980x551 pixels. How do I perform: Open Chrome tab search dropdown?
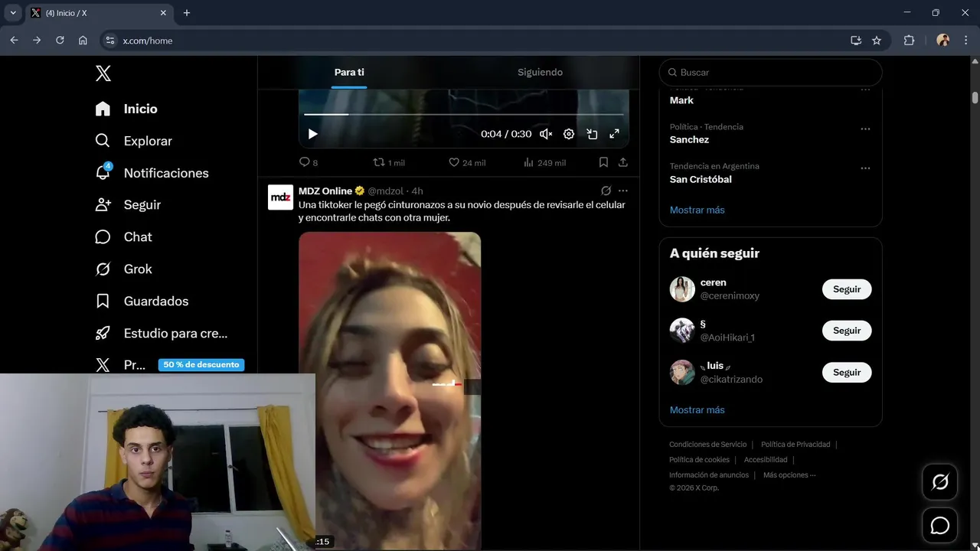tap(13, 13)
